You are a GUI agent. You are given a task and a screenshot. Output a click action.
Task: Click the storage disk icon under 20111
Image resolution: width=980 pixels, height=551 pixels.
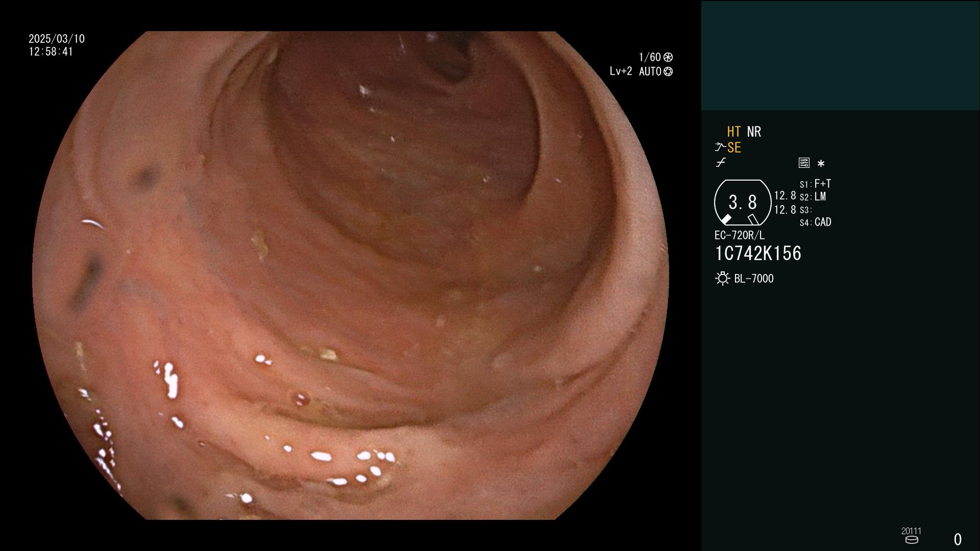912,540
